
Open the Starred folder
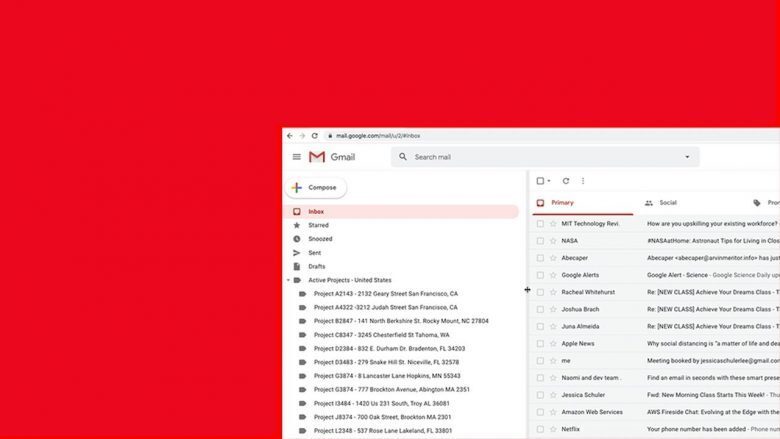pyautogui.click(x=318, y=225)
